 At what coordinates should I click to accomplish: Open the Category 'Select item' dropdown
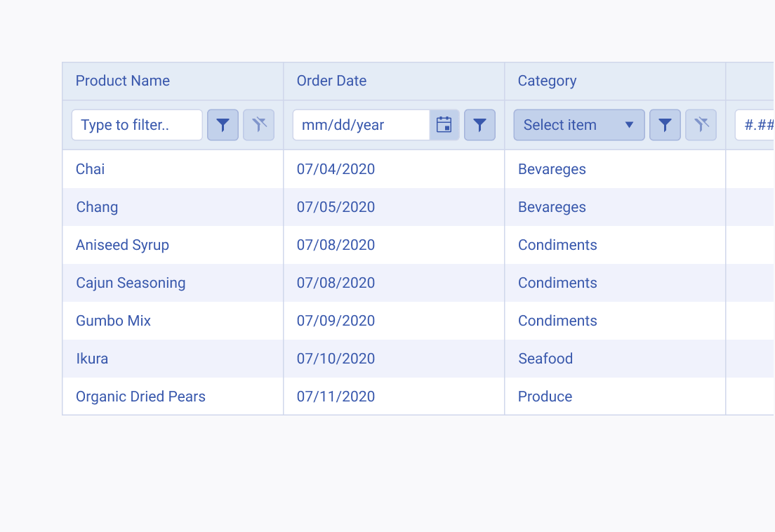point(579,125)
